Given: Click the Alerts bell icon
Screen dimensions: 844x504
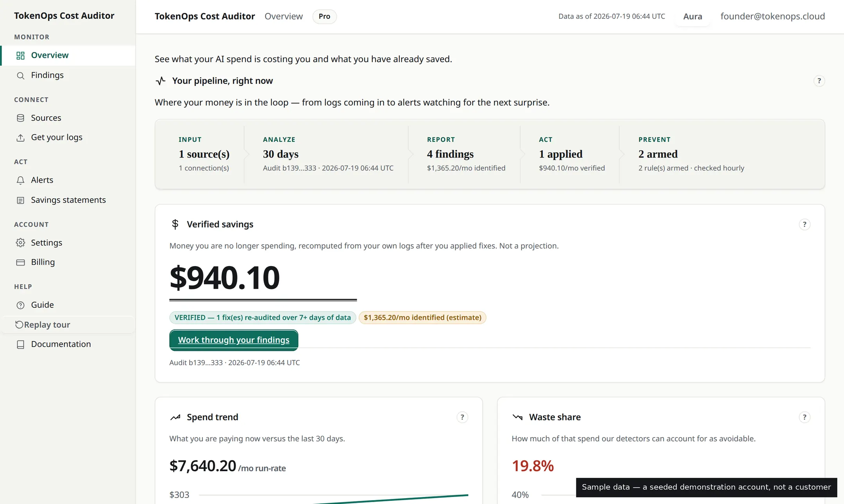Looking at the screenshot, I should pyautogui.click(x=21, y=180).
